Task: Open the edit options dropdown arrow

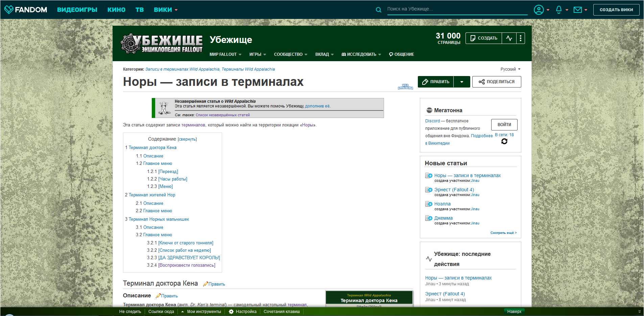Action: [462, 82]
